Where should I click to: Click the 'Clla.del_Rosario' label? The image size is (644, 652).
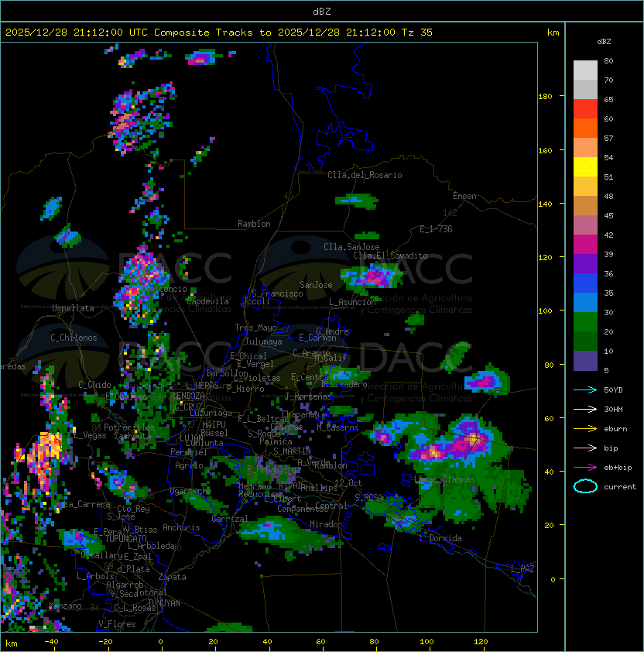pyautogui.click(x=365, y=175)
